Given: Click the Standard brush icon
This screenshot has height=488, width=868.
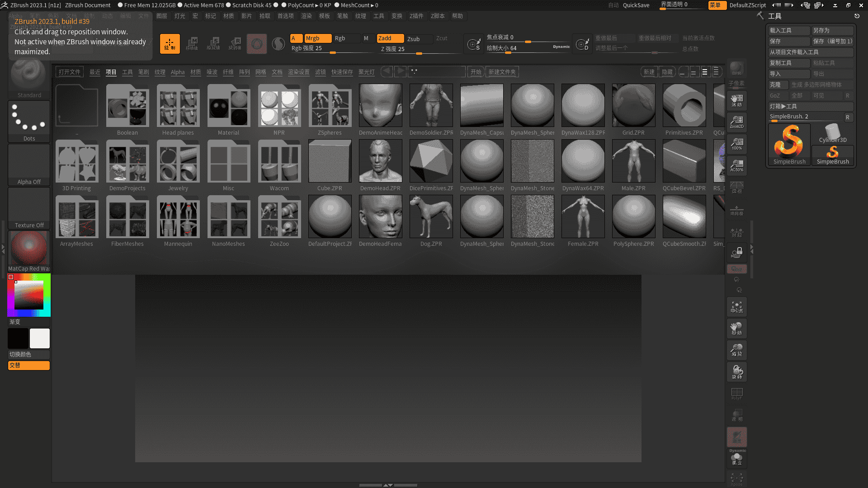Looking at the screenshot, I should pos(28,75).
